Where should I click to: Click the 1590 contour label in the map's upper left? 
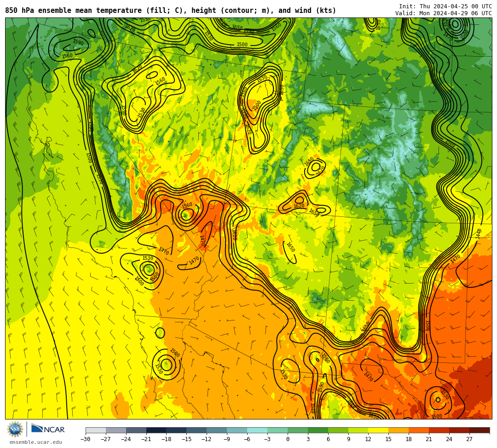click(78, 42)
